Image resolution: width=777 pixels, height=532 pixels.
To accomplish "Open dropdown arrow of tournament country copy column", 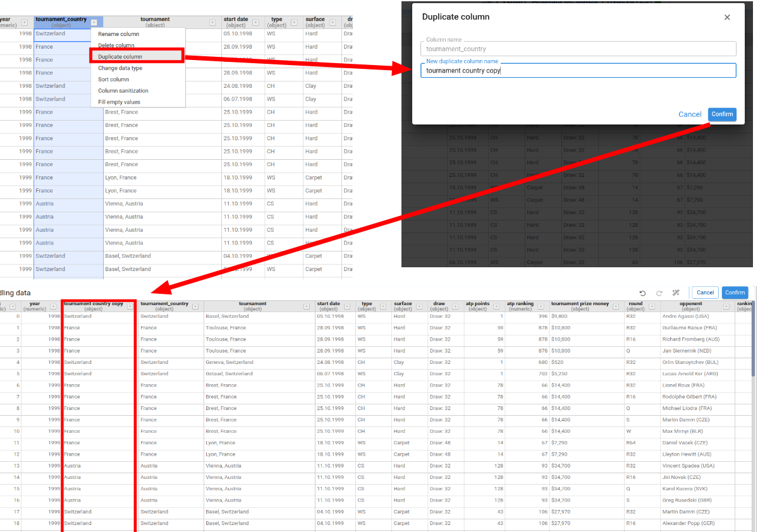I will pos(130,306).
